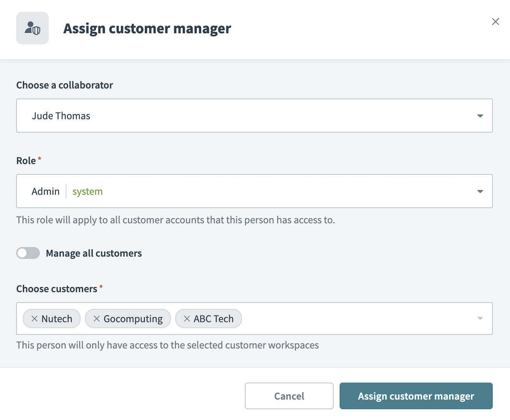Viewport: 510px width, 420px height.
Task: Expand the Role dropdown showing Admin
Action: coord(480,191)
